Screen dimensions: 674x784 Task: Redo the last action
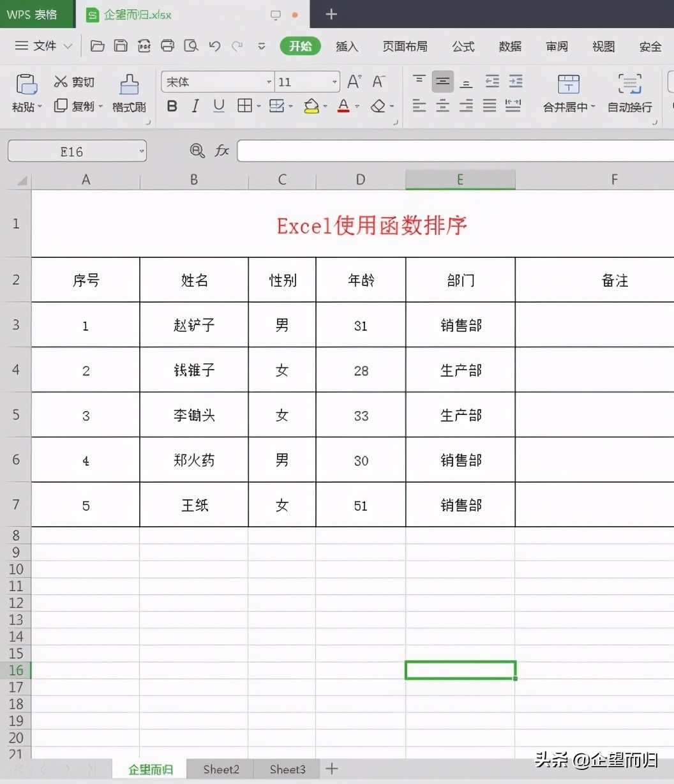pyautogui.click(x=237, y=46)
